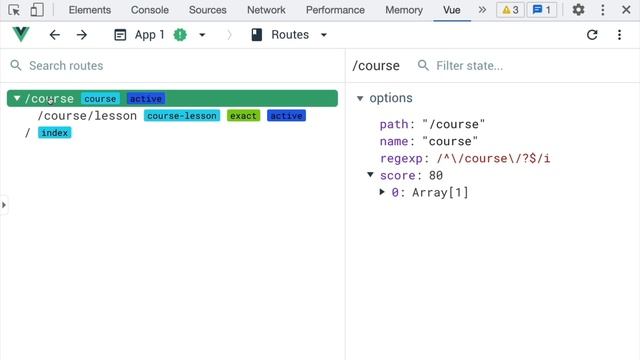This screenshot has height=360, width=640.
Task: Click the active tag on /course
Action: click(146, 99)
